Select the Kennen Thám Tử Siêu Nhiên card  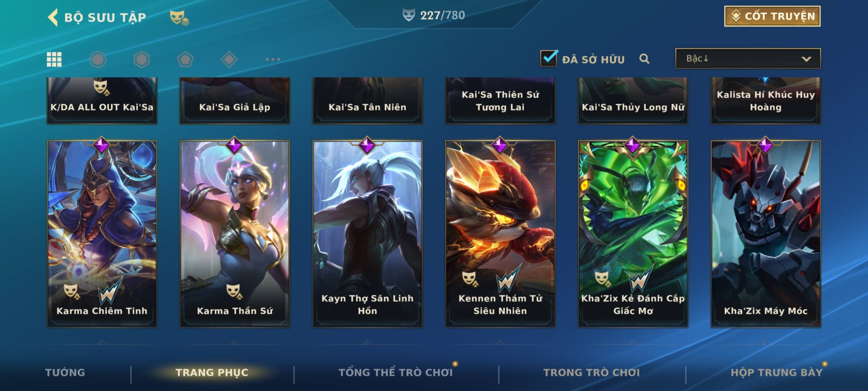point(500,234)
